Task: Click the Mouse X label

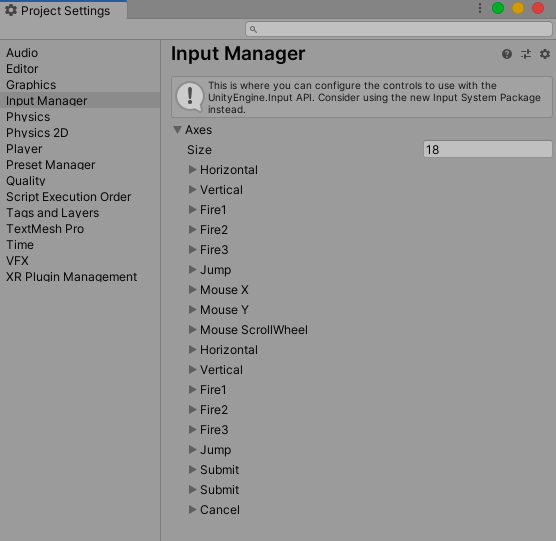Action: pos(224,290)
